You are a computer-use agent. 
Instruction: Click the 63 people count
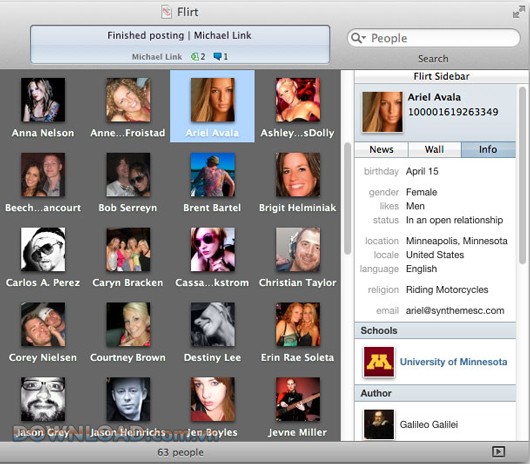[180, 452]
